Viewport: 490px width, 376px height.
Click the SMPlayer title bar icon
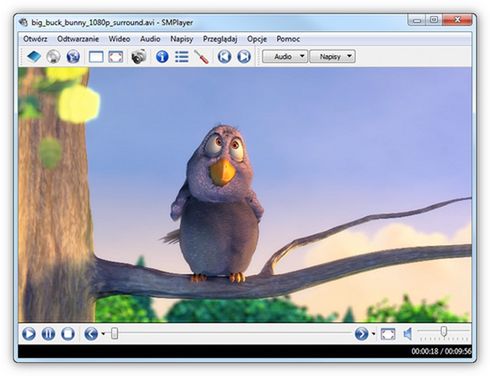pos(23,22)
